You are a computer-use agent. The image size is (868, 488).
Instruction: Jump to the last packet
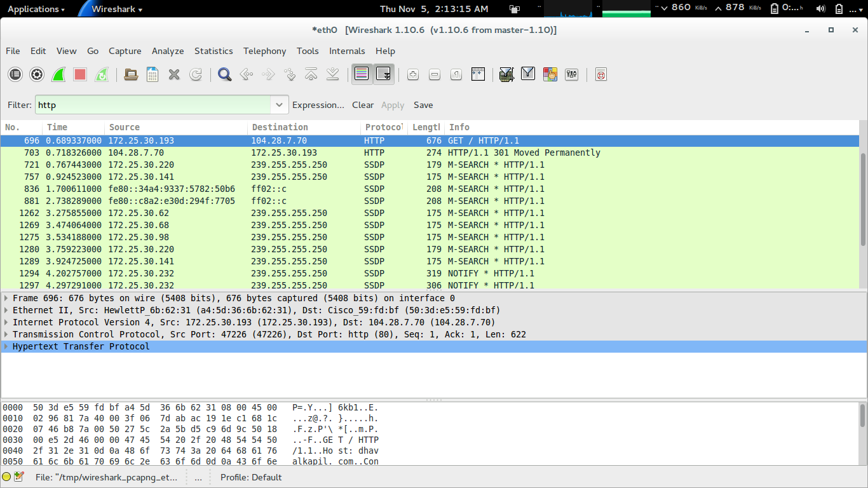[x=333, y=74]
